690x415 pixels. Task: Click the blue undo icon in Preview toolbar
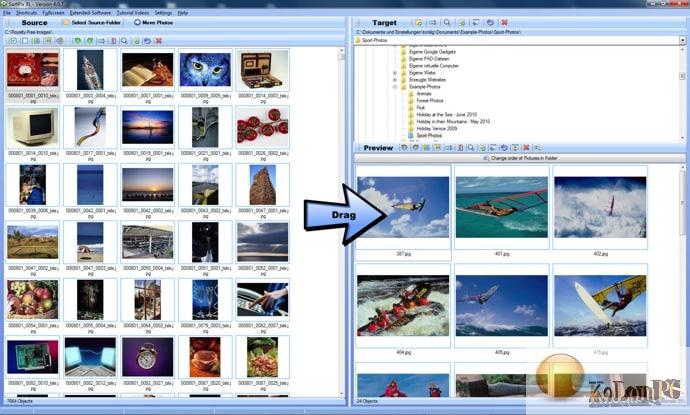point(504,147)
